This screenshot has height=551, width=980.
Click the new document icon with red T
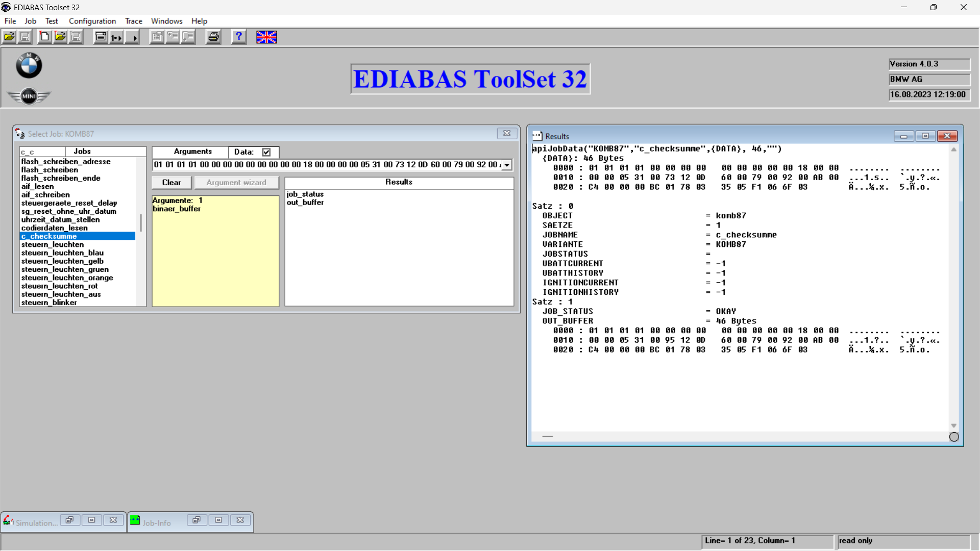(45, 37)
